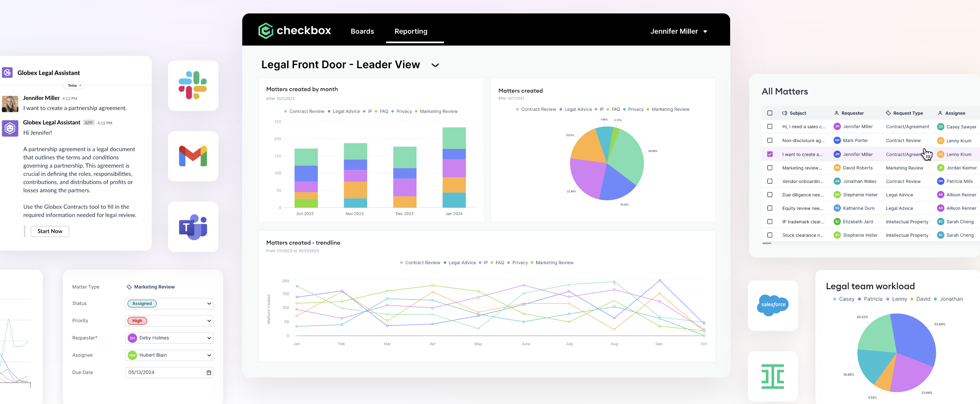The width and height of the screenshot is (980, 404).
Task: Select the Gmail integration icon
Action: [x=193, y=156]
